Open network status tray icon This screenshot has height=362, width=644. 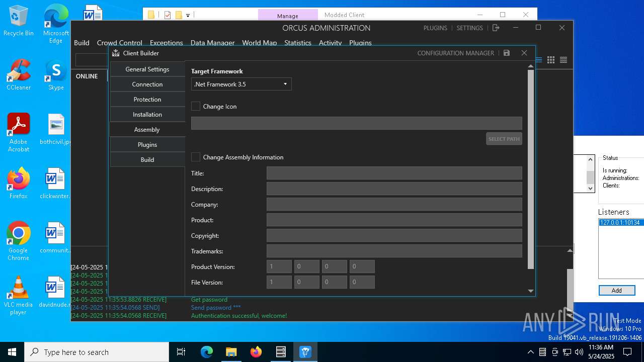567,352
